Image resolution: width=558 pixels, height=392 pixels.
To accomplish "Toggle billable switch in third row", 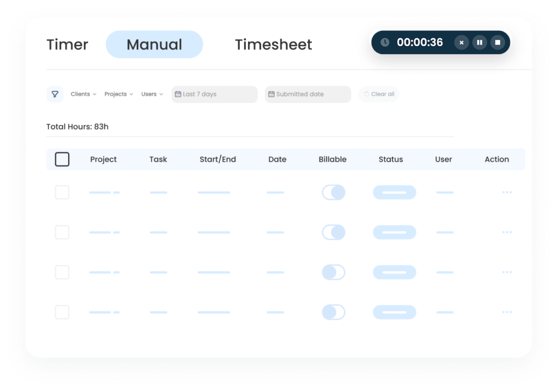I will 333,272.
